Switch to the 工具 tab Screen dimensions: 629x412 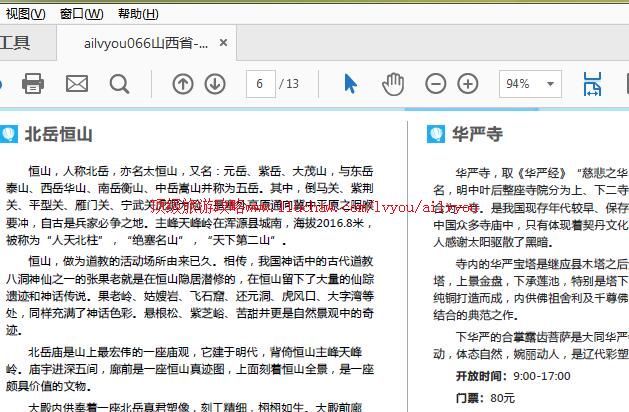[x=15, y=43]
